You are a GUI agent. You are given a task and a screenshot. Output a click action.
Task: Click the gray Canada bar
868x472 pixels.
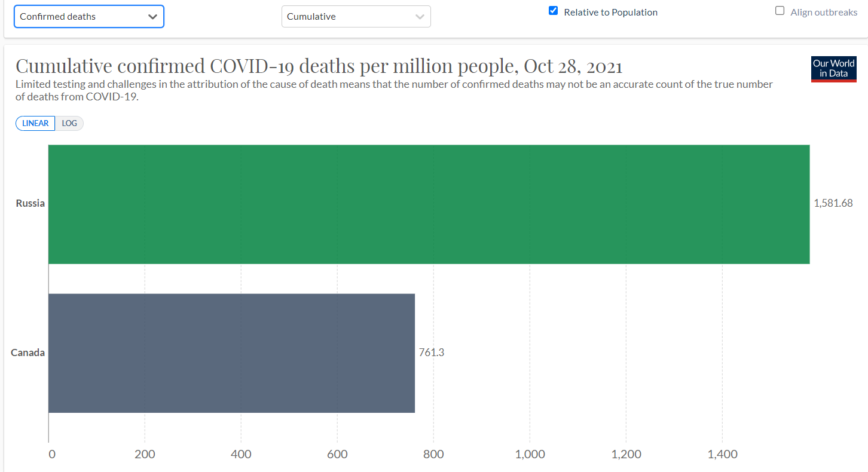[231, 353]
